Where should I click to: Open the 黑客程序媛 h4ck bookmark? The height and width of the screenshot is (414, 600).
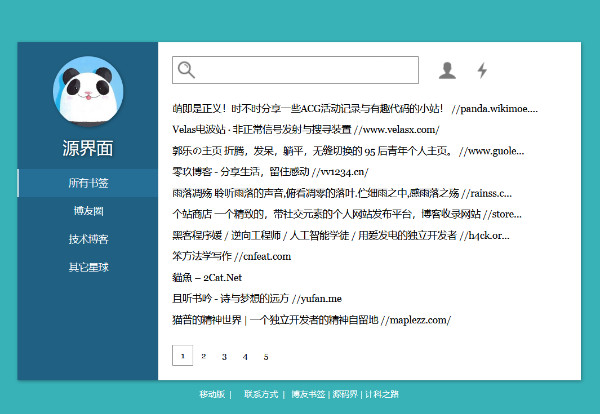point(341,235)
